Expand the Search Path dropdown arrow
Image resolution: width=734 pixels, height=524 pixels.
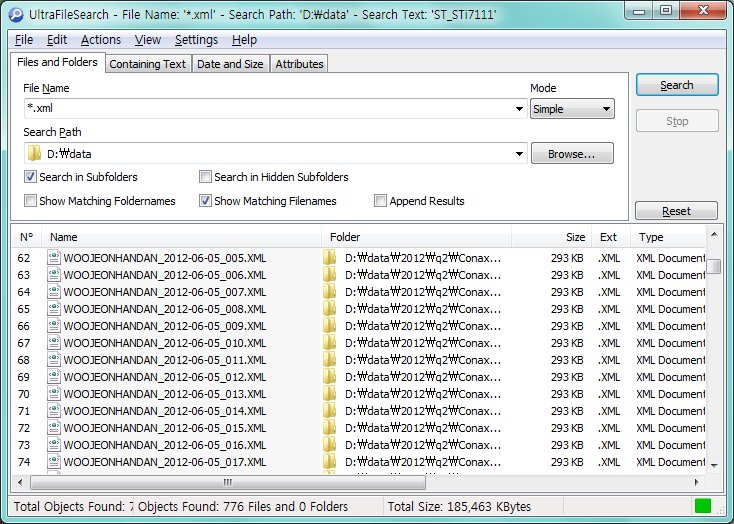coord(519,154)
